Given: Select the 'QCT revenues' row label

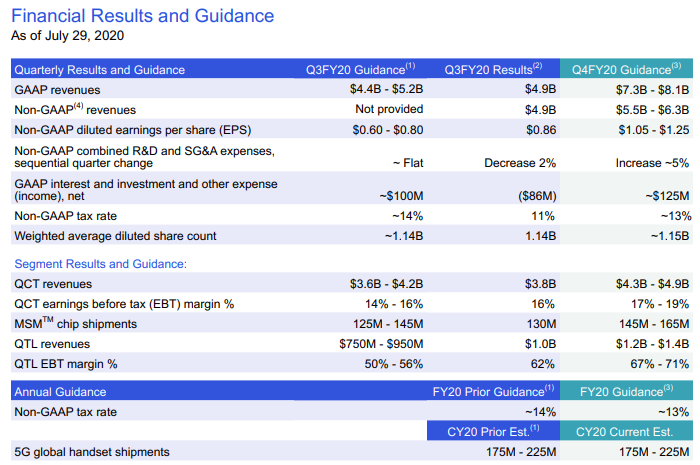Looking at the screenshot, I should click(x=52, y=283).
